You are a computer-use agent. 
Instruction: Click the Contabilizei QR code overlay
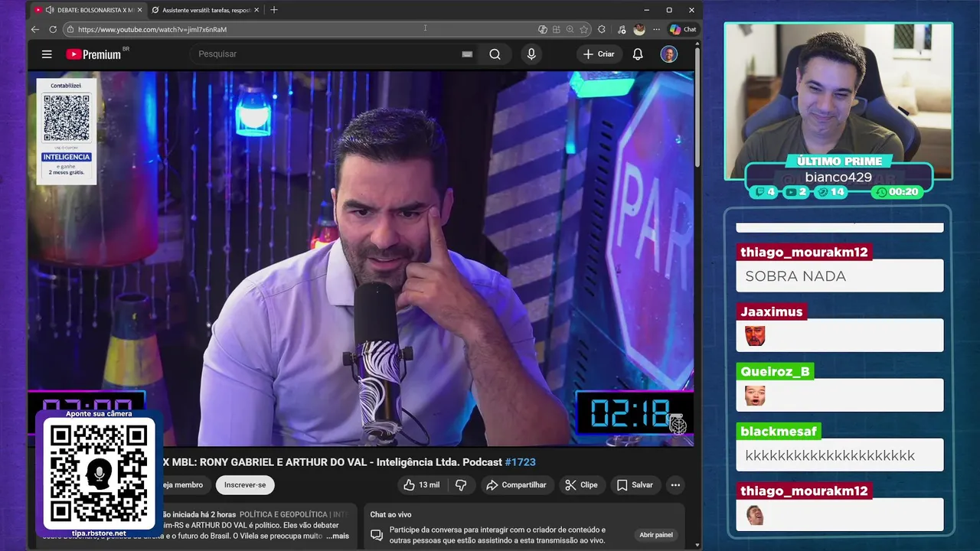point(67,131)
